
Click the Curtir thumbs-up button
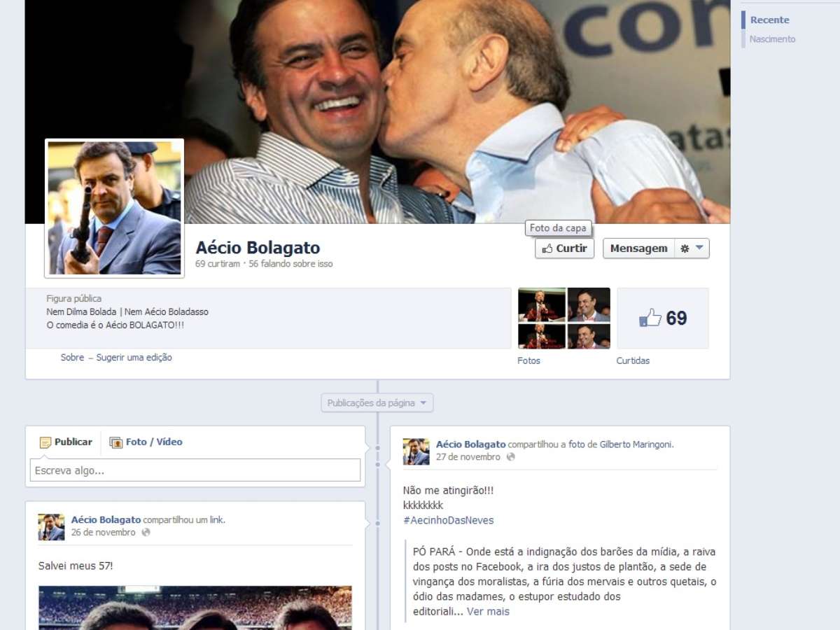[564, 248]
